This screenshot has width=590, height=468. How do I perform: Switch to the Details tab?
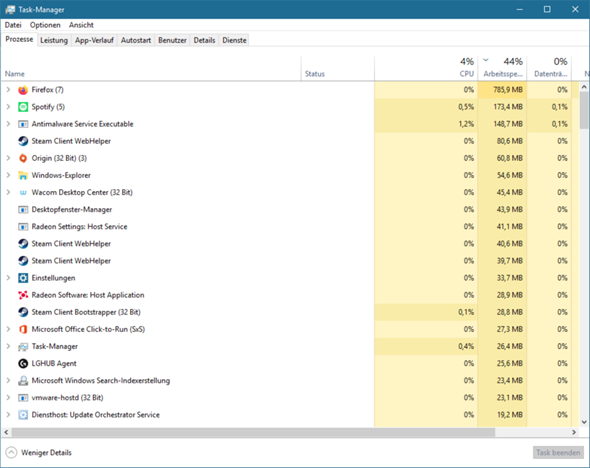pyautogui.click(x=204, y=40)
